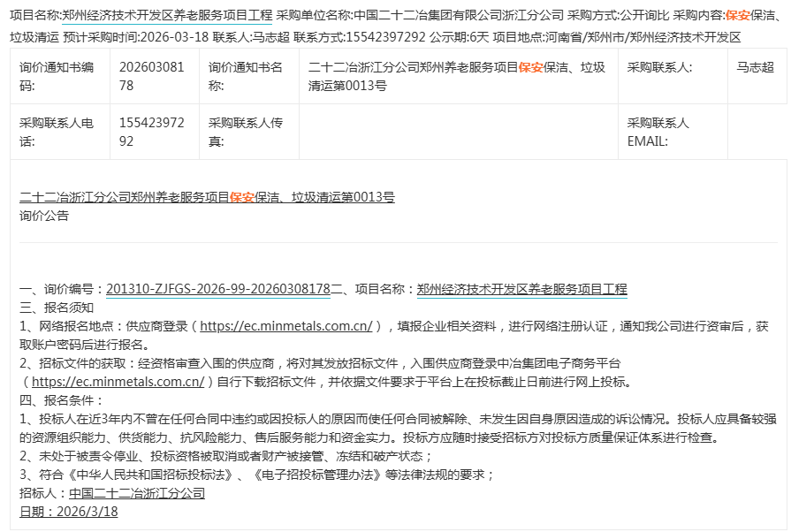
Task: Select the phone number 15542397292 table cell
Action: [153, 133]
